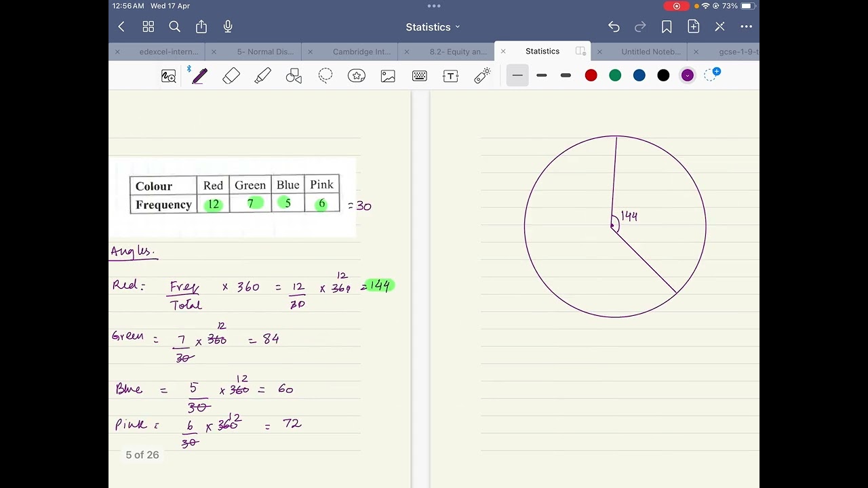Add a new page to notebook
The width and height of the screenshot is (868, 488).
point(693,27)
